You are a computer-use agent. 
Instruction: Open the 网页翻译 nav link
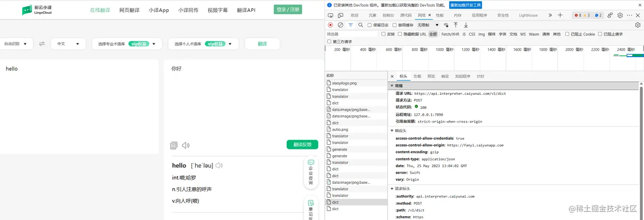coord(129,10)
